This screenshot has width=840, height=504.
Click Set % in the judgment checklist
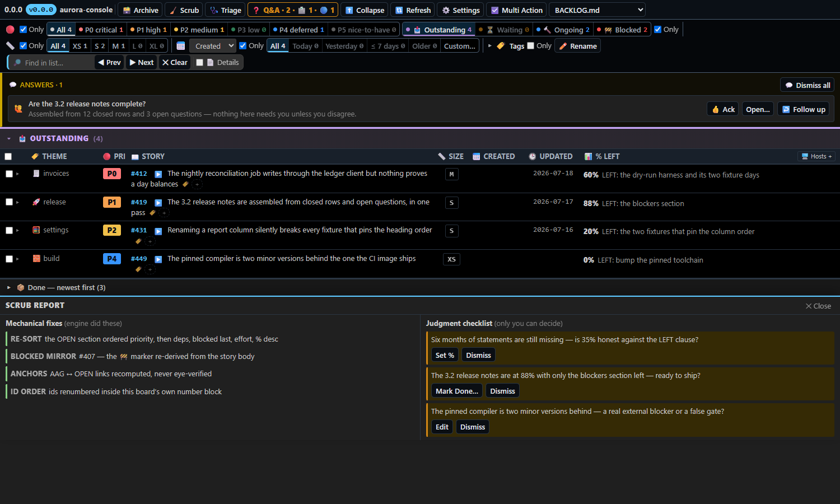tap(445, 355)
